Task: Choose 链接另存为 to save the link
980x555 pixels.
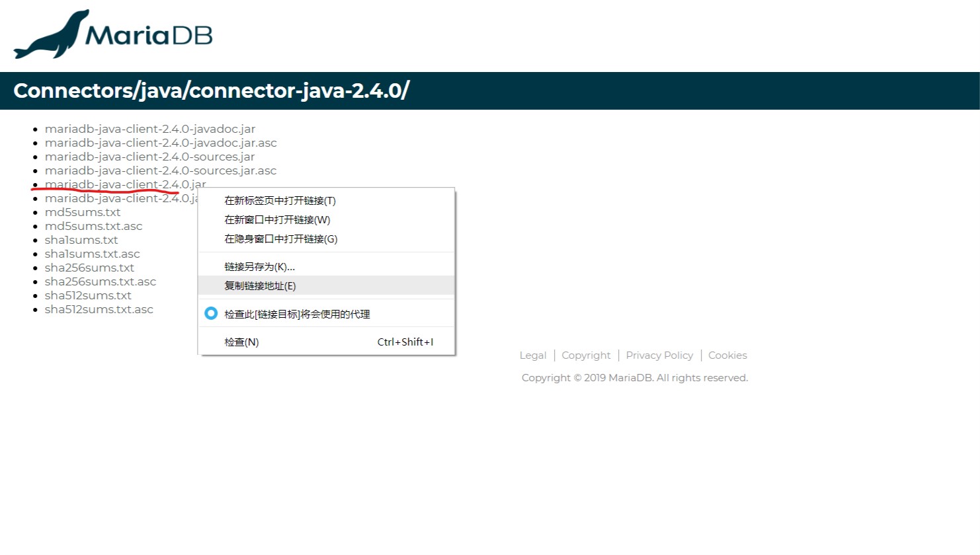Action: [x=258, y=266]
